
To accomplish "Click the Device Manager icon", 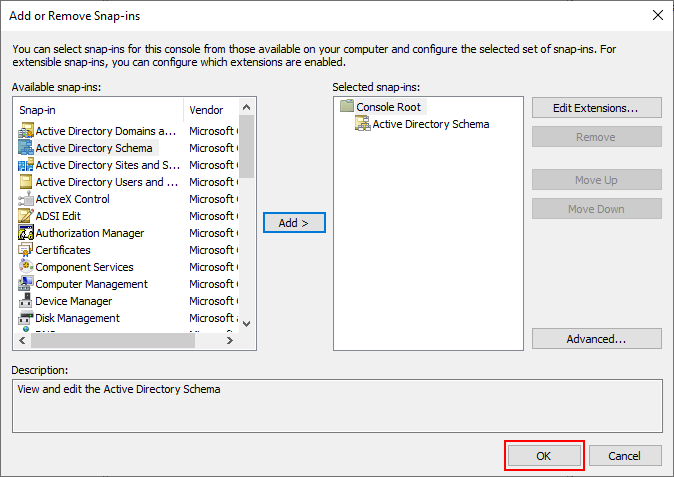I will tap(26, 301).
